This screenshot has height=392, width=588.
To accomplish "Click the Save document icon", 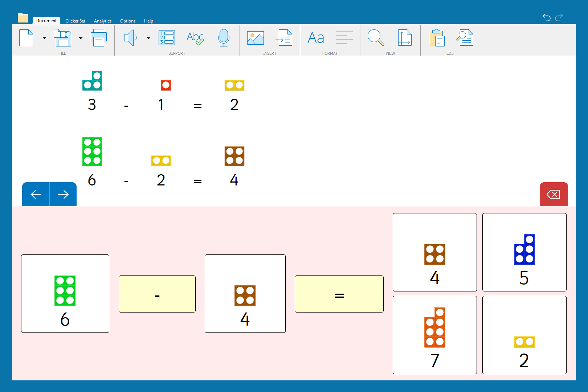I will tap(62, 38).
